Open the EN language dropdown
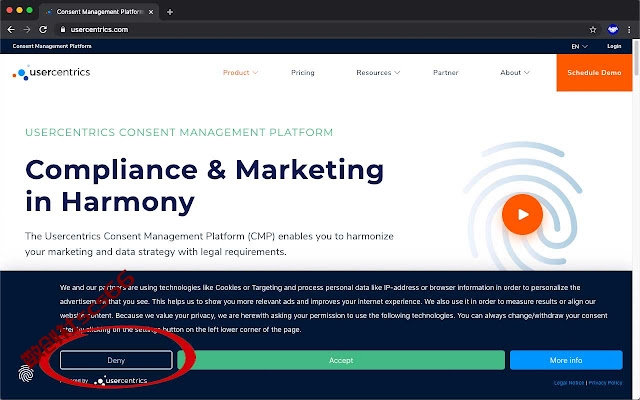The height and width of the screenshot is (400, 640). pyautogui.click(x=579, y=47)
